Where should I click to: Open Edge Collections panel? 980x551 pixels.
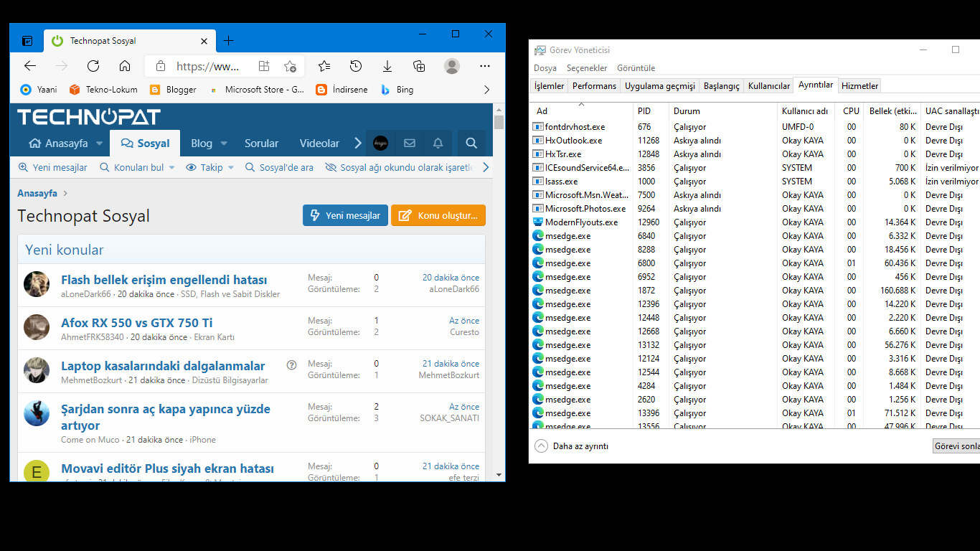pos(419,66)
